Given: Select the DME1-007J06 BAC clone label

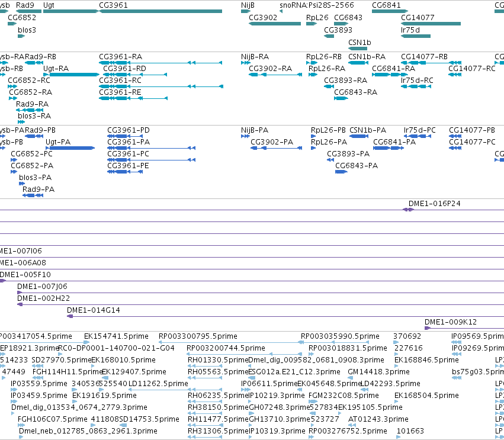Looking at the screenshot, I should [42, 287].
